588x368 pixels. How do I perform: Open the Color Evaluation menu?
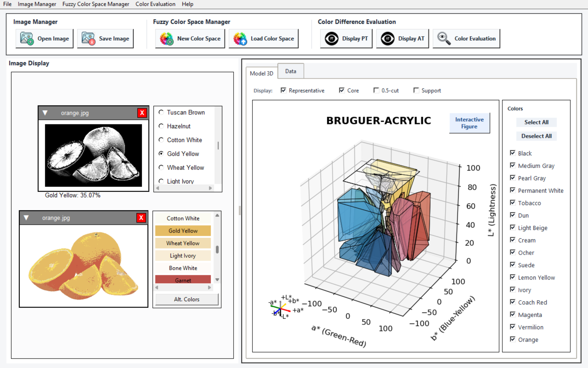156,4
